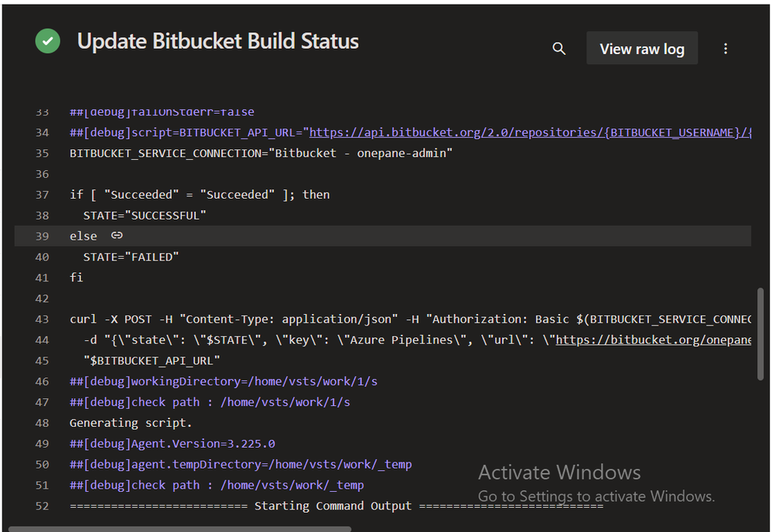Open the api.bitbucket.org repositories link
This screenshot has height=532, width=772.
click(x=530, y=132)
